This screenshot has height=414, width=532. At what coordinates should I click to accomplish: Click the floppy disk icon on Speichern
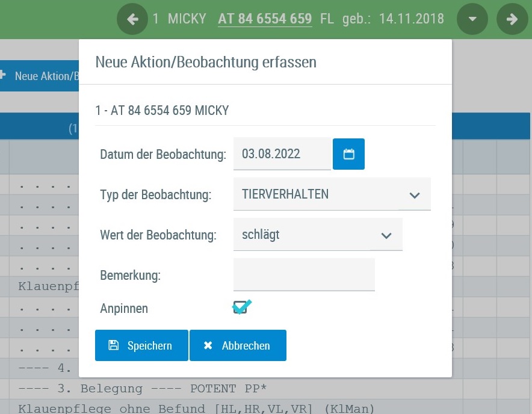click(113, 345)
